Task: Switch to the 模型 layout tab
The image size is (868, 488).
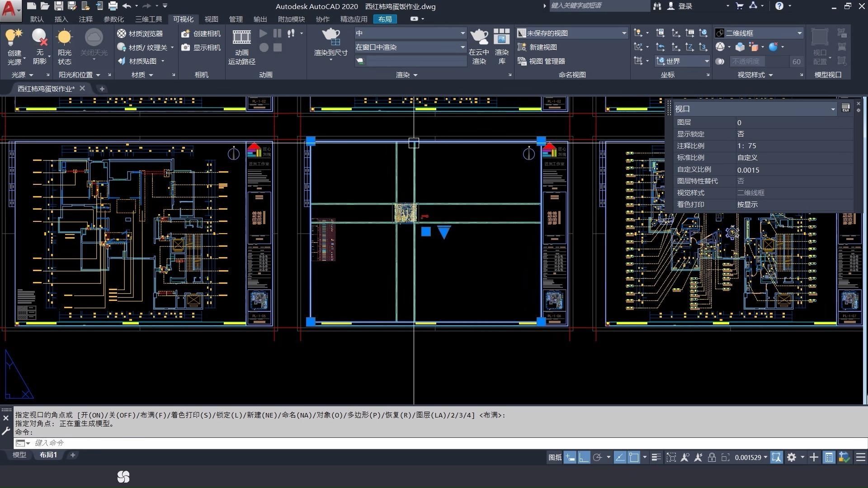Action: (19, 455)
